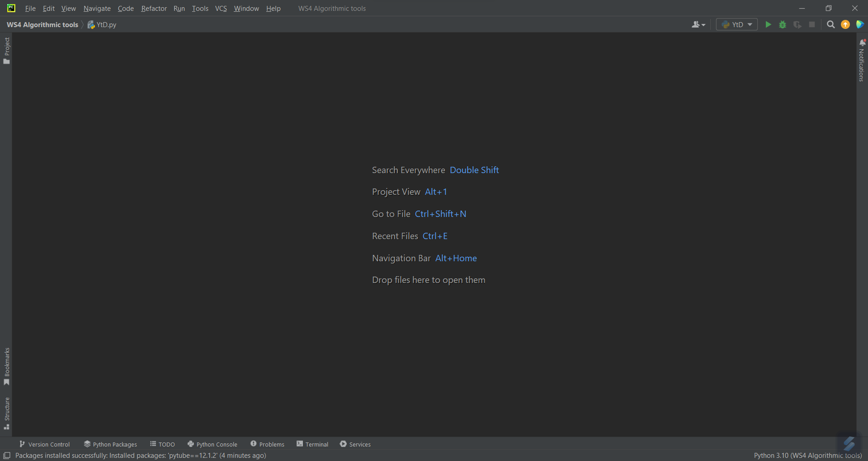Click the Ctrl+Shift+N shortcut hint
This screenshot has width=868, height=461.
coord(441,214)
